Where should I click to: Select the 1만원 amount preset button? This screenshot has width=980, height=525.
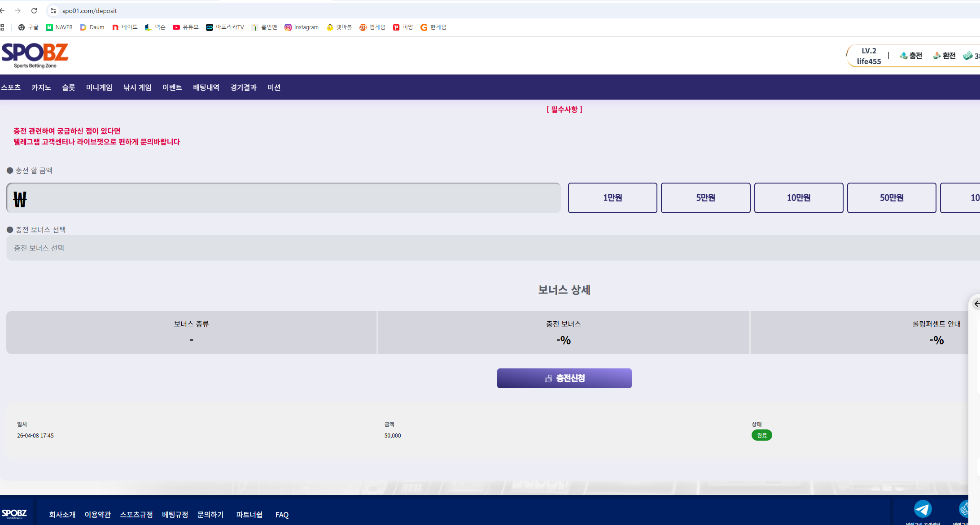[612, 198]
